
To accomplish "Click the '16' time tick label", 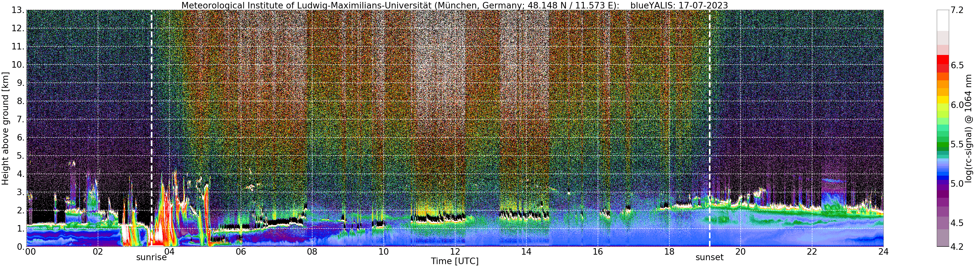I will [598, 252].
